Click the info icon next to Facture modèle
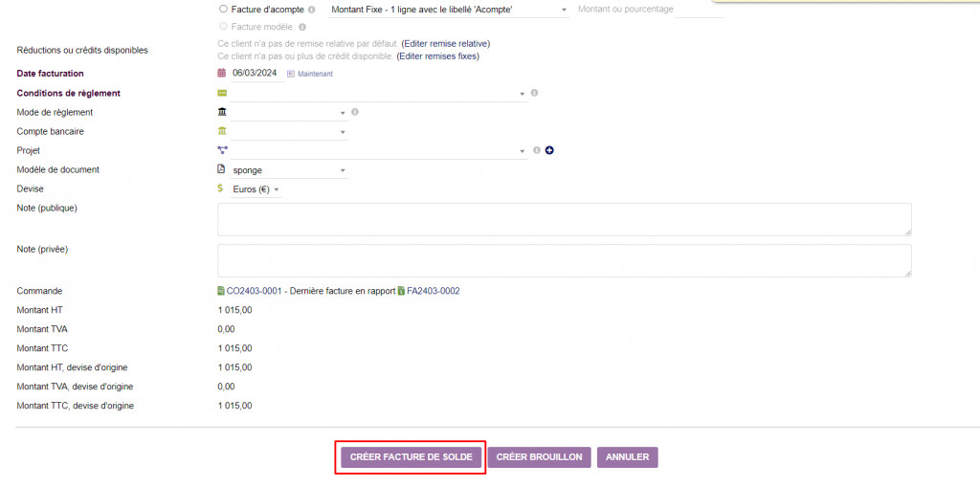The height and width of the screenshot is (487, 980). [302, 27]
